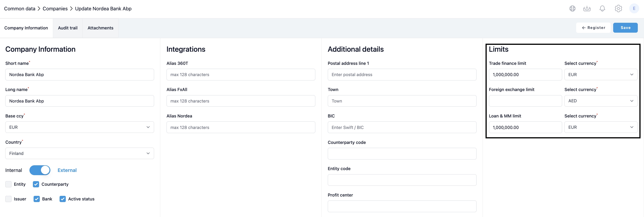Uncheck the Bank checkbox
The width and height of the screenshot is (644, 217).
37,199
